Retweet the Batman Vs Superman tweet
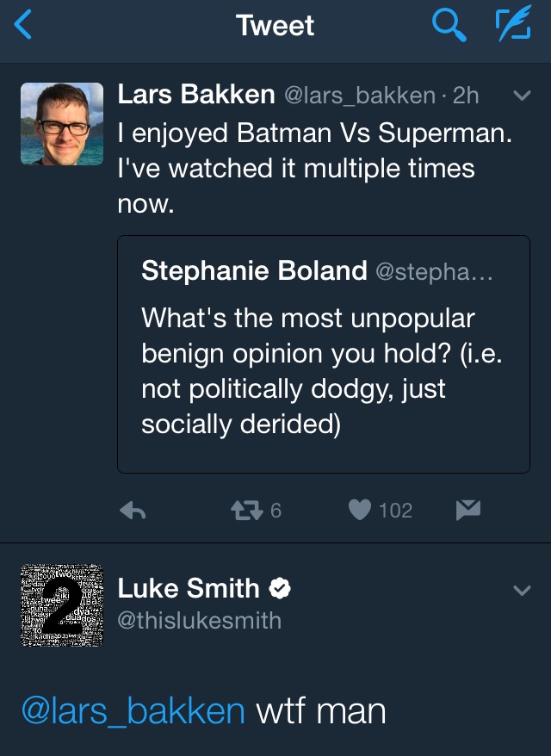 click(x=247, y=510)
